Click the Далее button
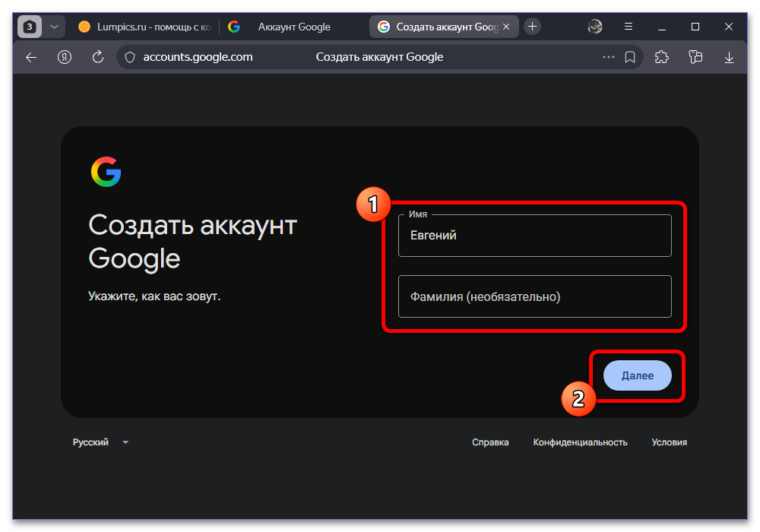The image size is (760, 532). [638, 375]
